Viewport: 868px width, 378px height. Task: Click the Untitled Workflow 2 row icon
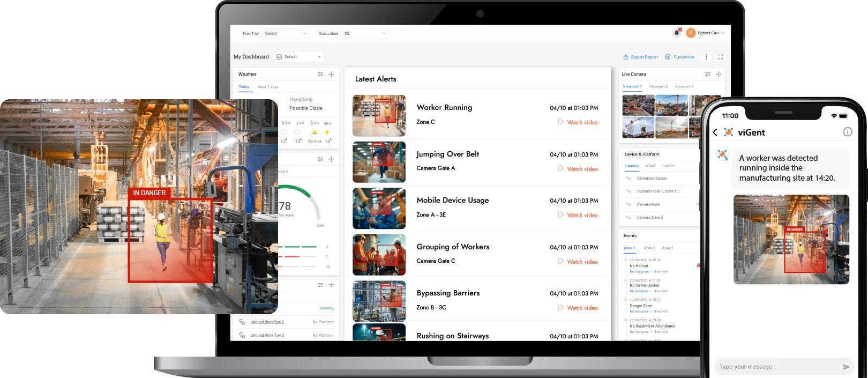coord(242,322)
